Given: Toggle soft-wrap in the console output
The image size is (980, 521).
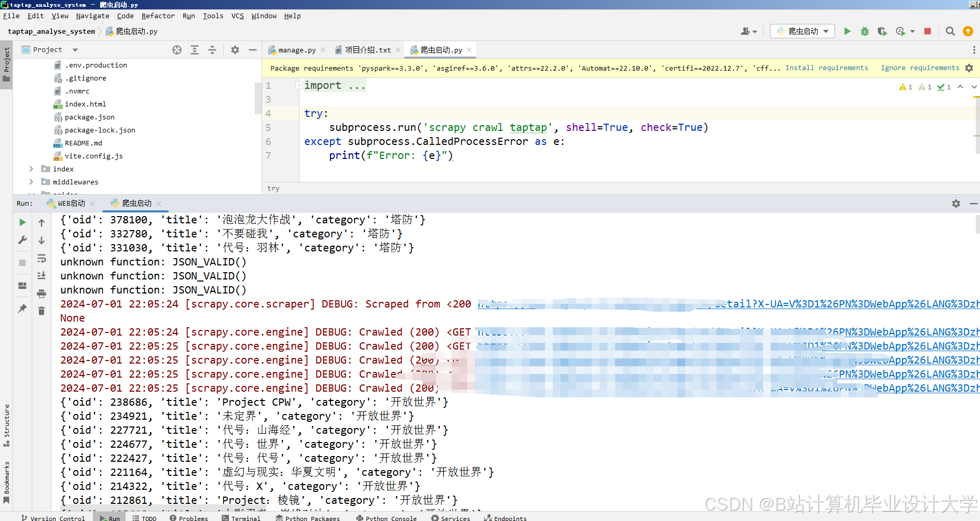Looking at the screenshot, I should (x=42, y=258).
